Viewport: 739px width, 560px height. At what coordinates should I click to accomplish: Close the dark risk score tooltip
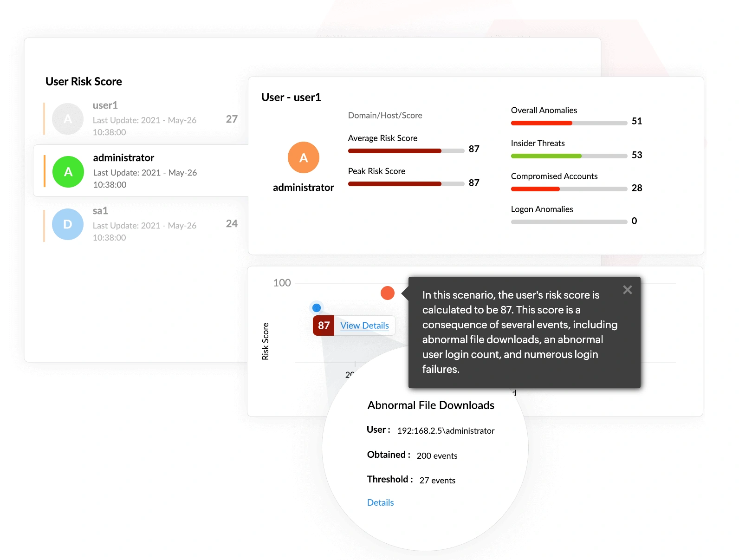(627, 290)
